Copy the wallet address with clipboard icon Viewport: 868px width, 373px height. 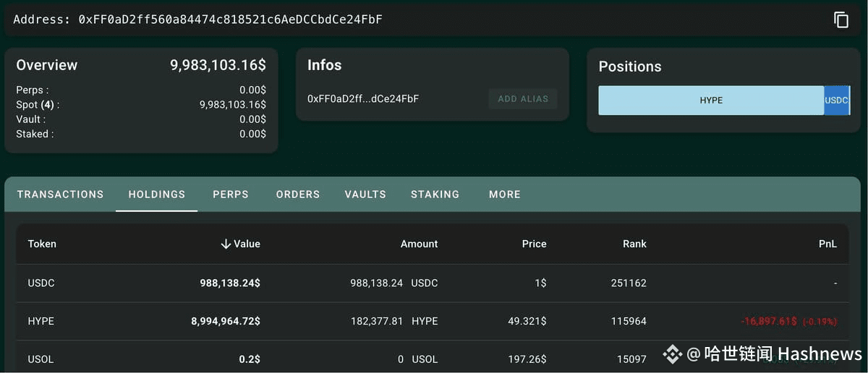841,20
